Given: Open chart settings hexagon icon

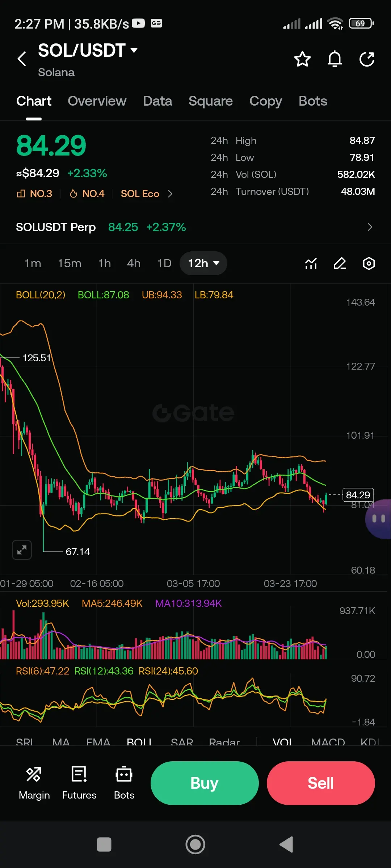Looking at the screenshot, I should coord(369,263).
